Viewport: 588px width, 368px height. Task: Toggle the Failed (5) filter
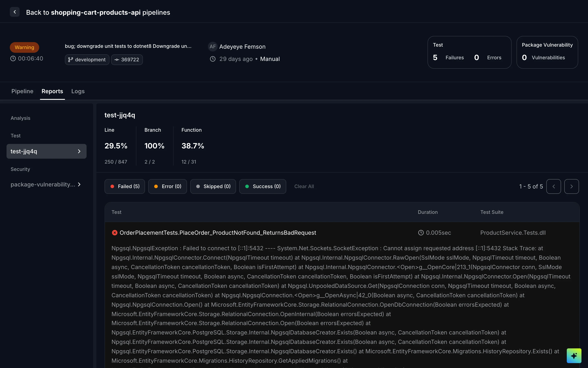click(x=125, y=186)
